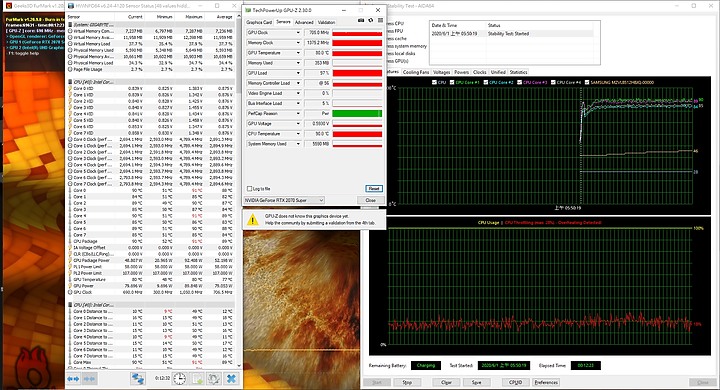Click the icon beside GPU Power row
The image size is (720, 390).
click(70, 286)
